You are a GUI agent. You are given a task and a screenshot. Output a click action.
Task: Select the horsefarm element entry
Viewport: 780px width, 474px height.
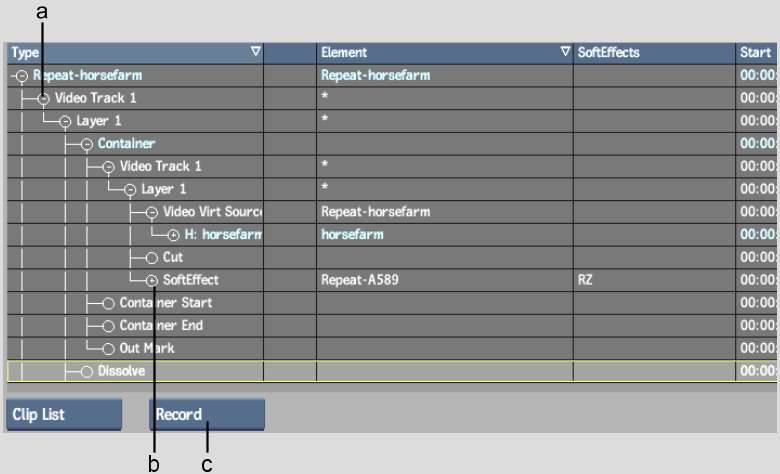[x=352, y=235]
